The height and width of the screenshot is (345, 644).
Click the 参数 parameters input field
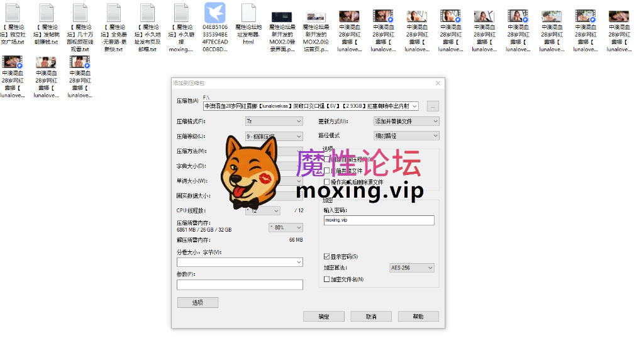click(240, 285)
